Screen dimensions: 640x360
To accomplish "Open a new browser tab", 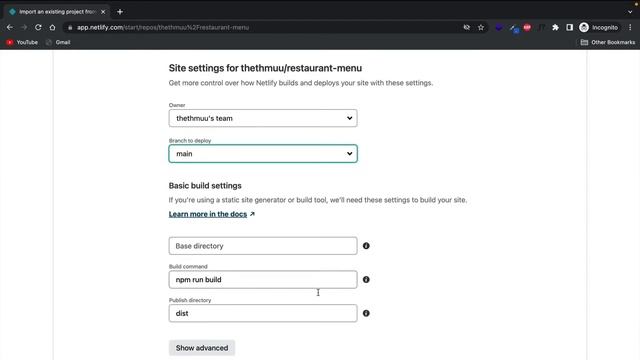I will click(120, 12).
